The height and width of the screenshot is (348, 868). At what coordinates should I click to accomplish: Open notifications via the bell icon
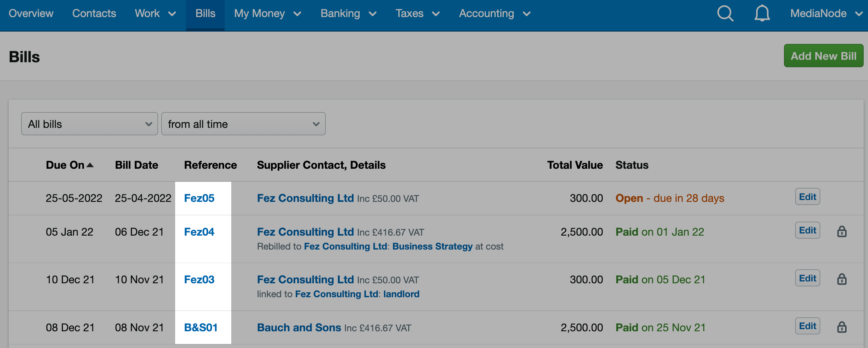762,13
